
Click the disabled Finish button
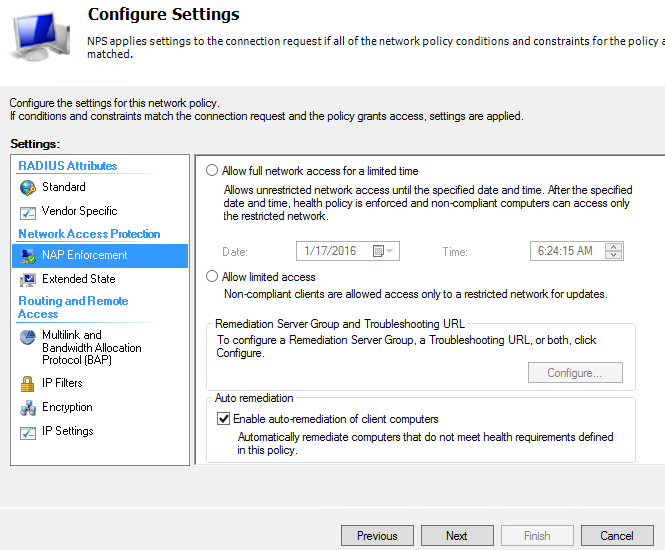(537, 536)
